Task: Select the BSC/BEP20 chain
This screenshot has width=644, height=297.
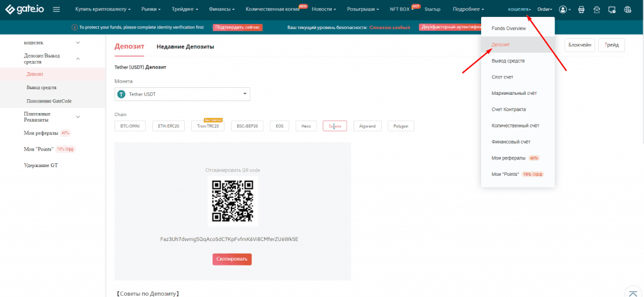Action: pos(247,126)
